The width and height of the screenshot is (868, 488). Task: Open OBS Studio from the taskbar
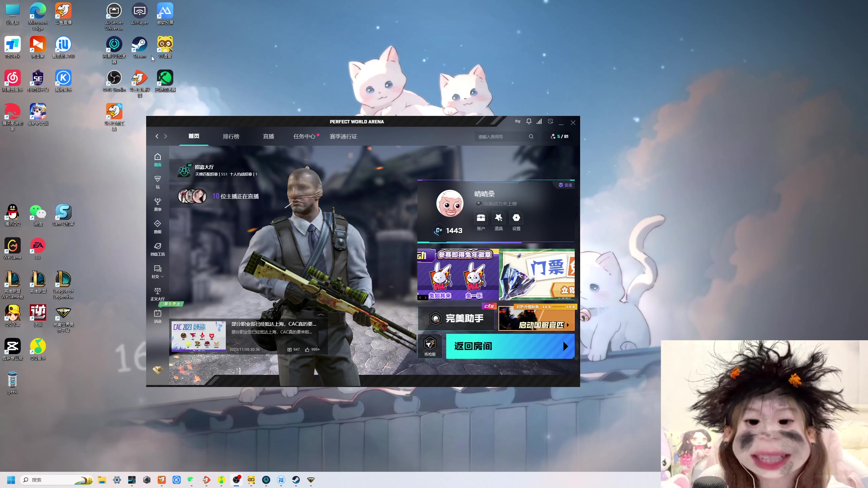point(236,480)
